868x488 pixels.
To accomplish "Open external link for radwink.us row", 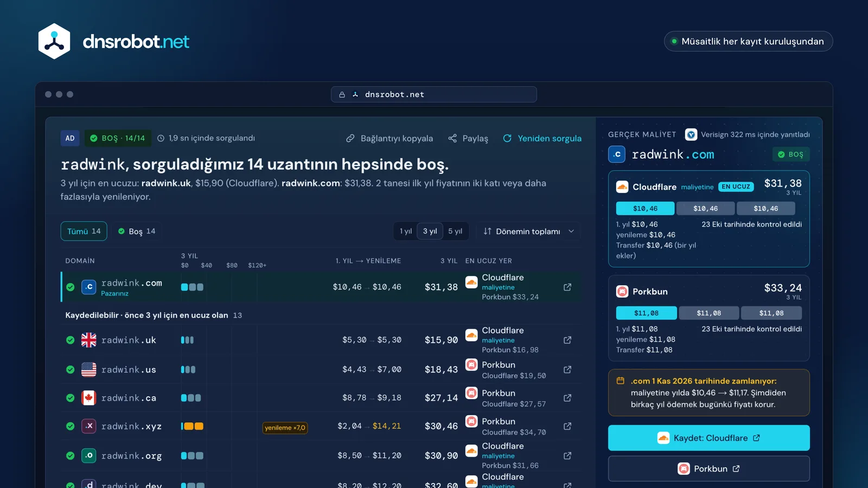I will [567, 369].
